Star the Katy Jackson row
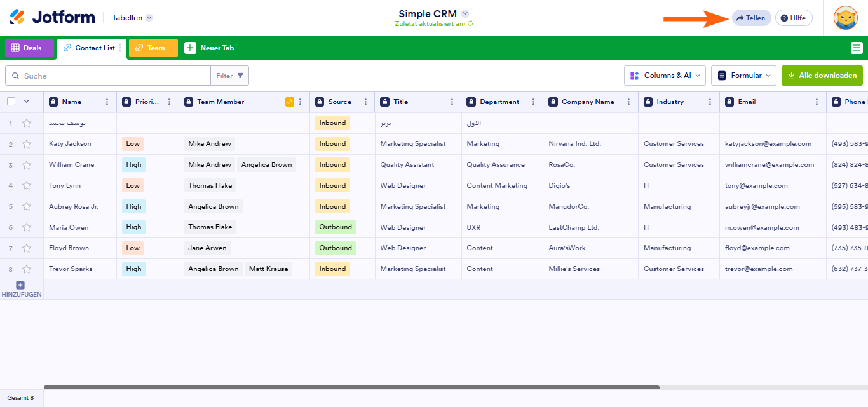Viewport: 868px width, 407px height. pyautogui.click(x=27, y=144)
